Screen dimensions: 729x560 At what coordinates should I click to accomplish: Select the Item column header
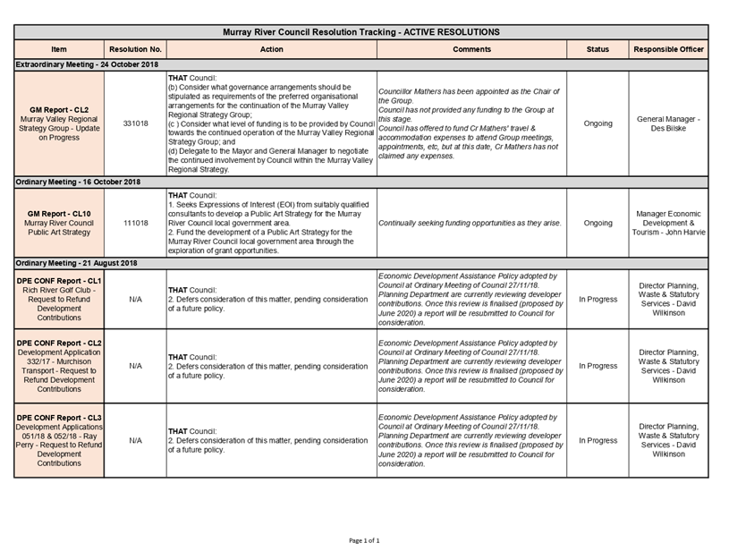[59, 49]
